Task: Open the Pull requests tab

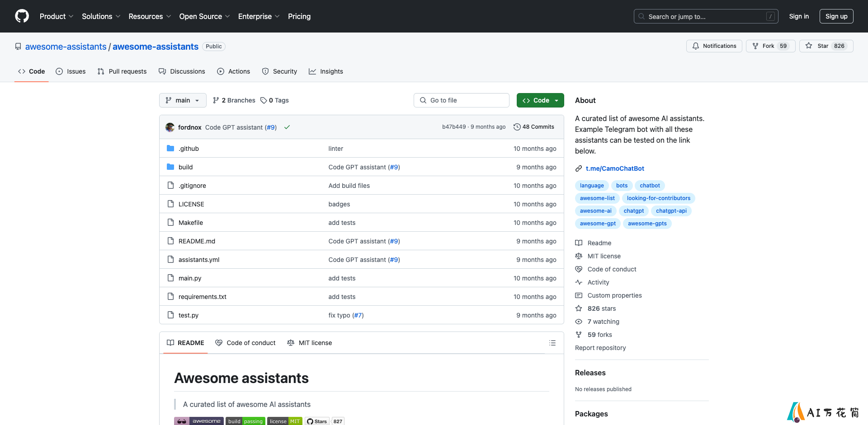Action: 122,71
